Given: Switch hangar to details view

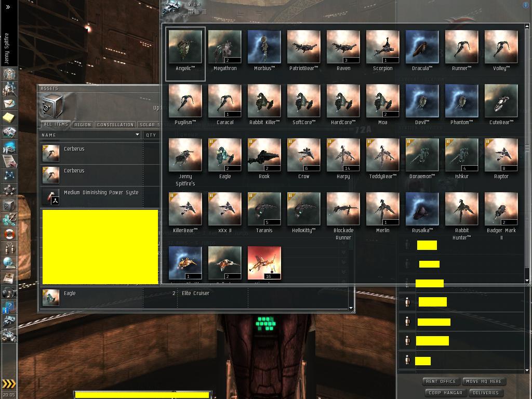Looking at the screenshot, I should 197,12.
